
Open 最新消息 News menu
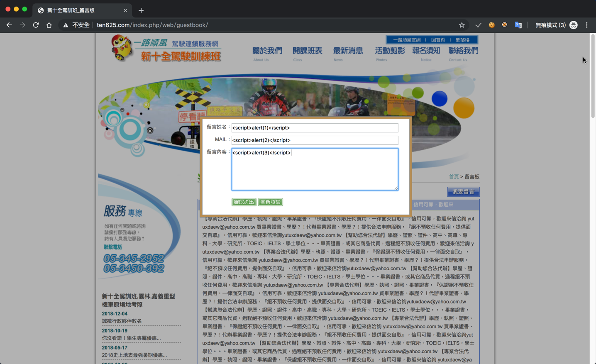point(348,53)
